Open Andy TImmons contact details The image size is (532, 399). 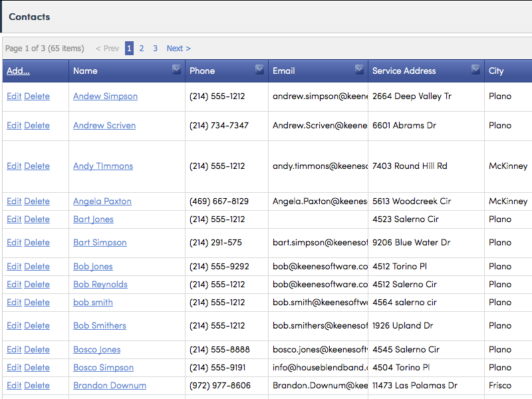click(103, 166)
